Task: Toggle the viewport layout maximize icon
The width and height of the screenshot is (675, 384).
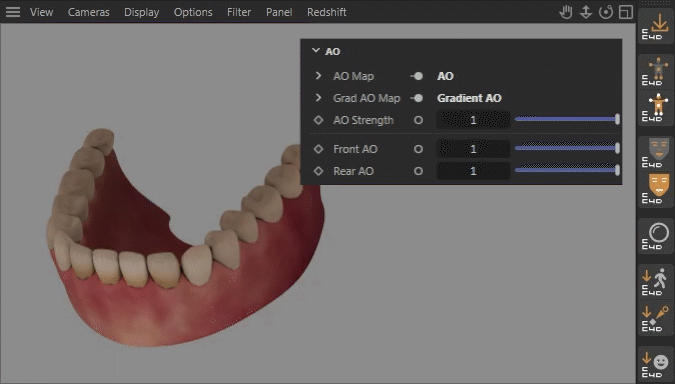Action: point(626,12)
